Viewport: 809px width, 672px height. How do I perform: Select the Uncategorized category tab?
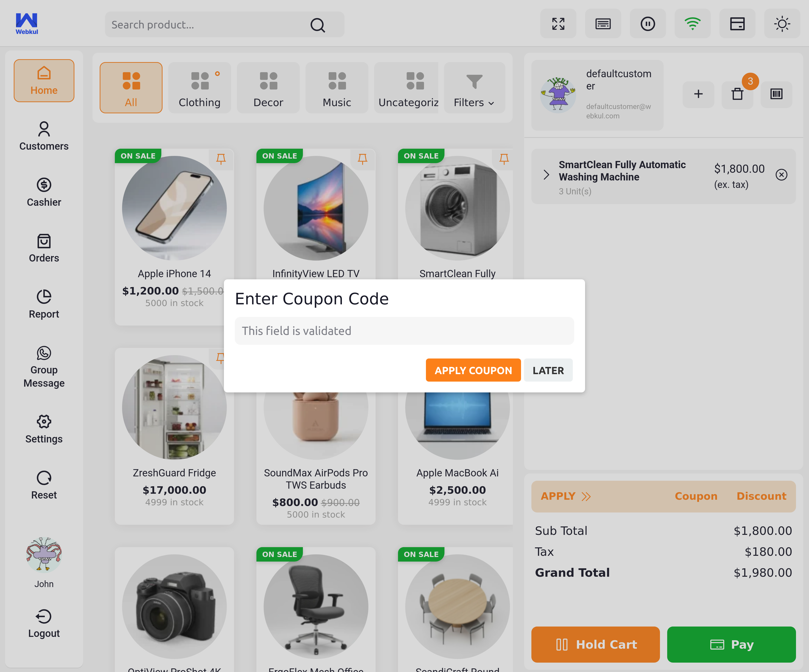tap(406, 88)
